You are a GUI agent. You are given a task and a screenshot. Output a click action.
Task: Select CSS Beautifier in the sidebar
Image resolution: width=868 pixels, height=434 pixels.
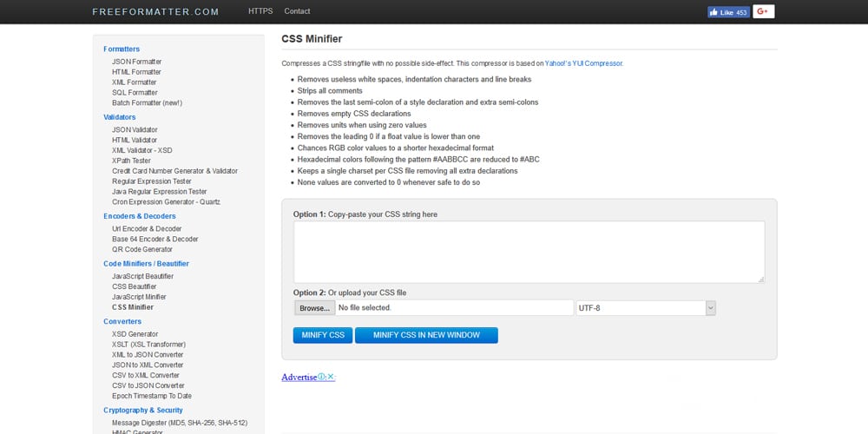(x=134, y=286)
